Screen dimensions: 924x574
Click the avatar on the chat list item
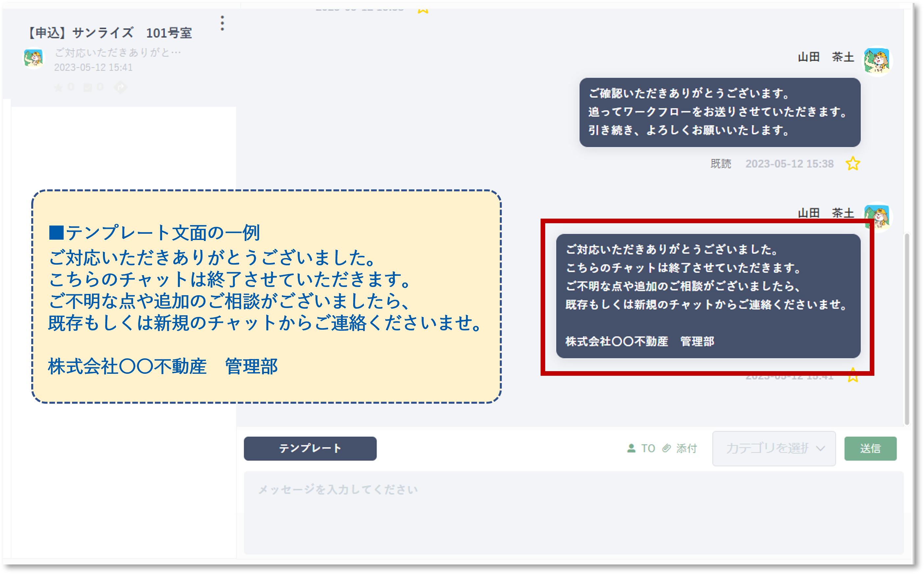tap(34, 58)
